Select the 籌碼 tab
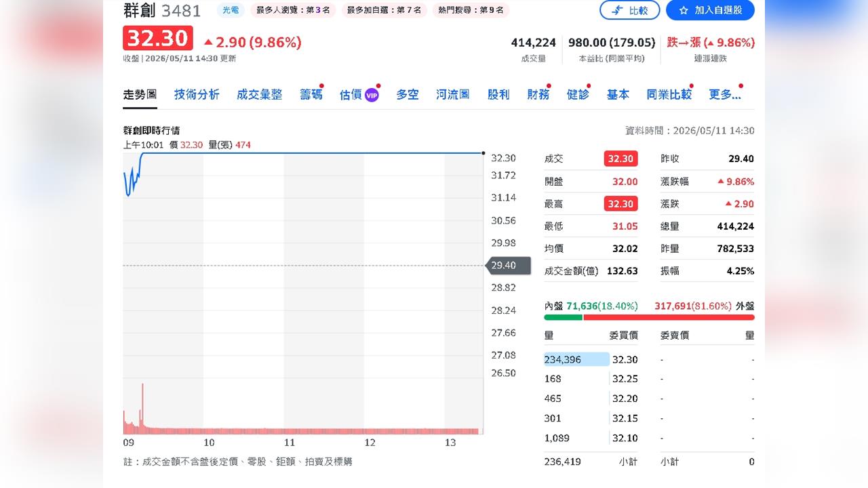This screenshot has width=868, height=488. coord(311,95)
